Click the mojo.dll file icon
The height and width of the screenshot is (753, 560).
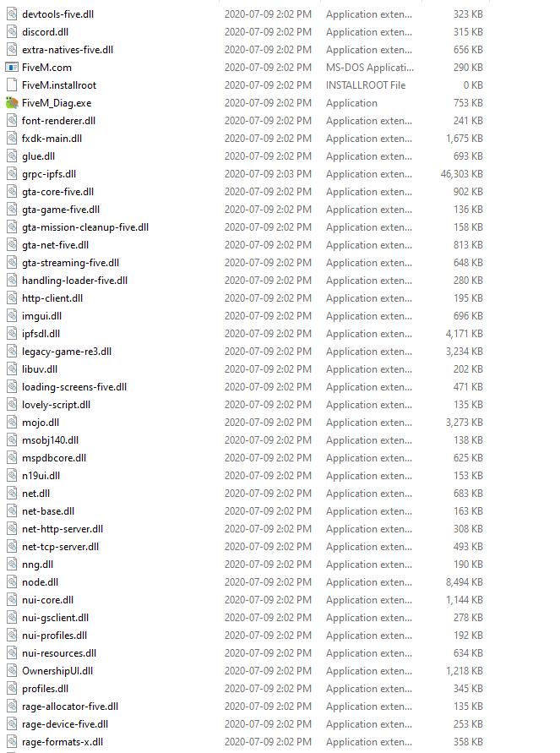pos(12,423)
